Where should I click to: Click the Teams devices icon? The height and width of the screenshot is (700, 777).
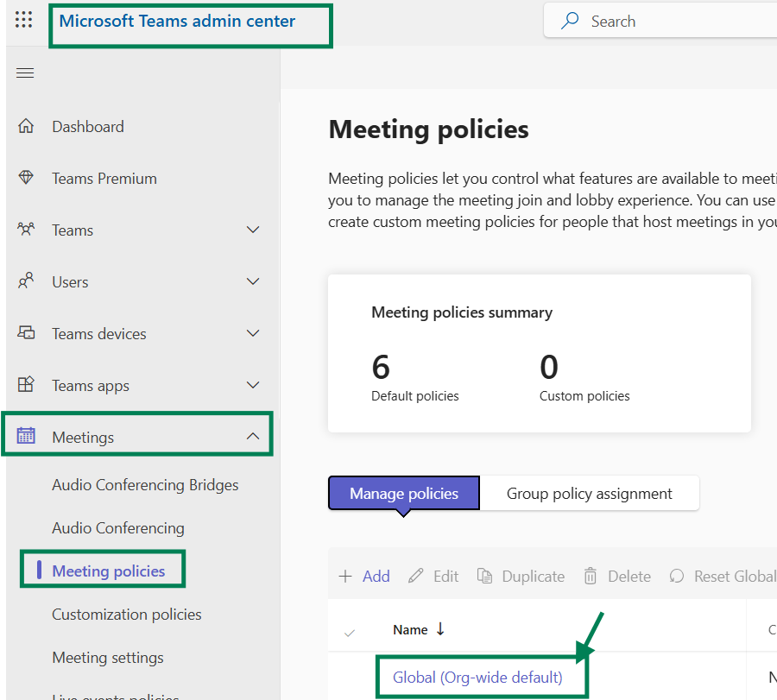[26, 332]
